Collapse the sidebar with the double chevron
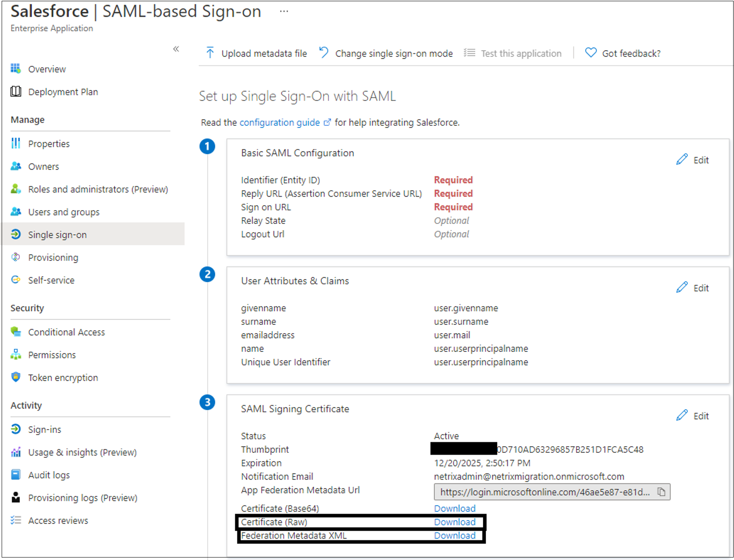 tap(176, 49)
